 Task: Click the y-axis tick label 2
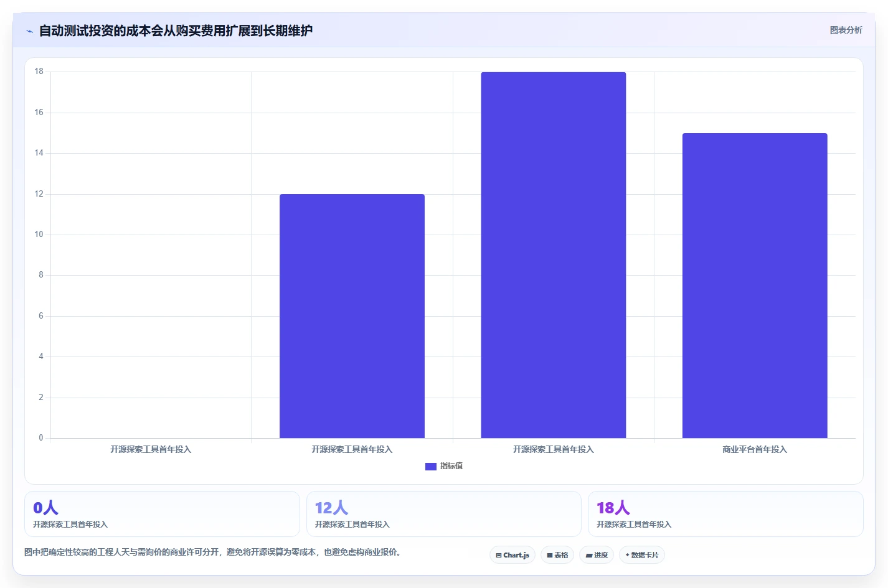(x=41, y=398)
